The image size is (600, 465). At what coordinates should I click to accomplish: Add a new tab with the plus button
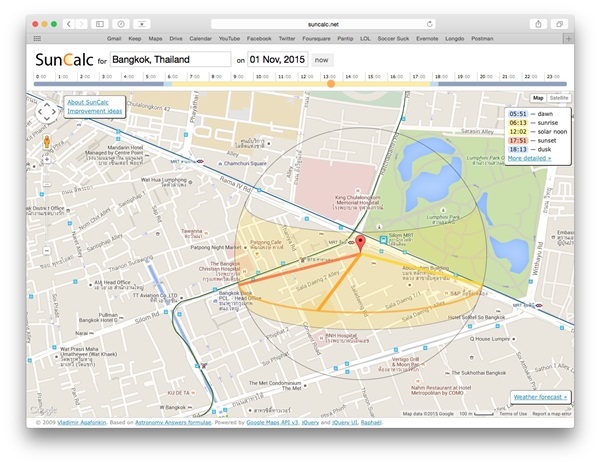click(568, 39)
